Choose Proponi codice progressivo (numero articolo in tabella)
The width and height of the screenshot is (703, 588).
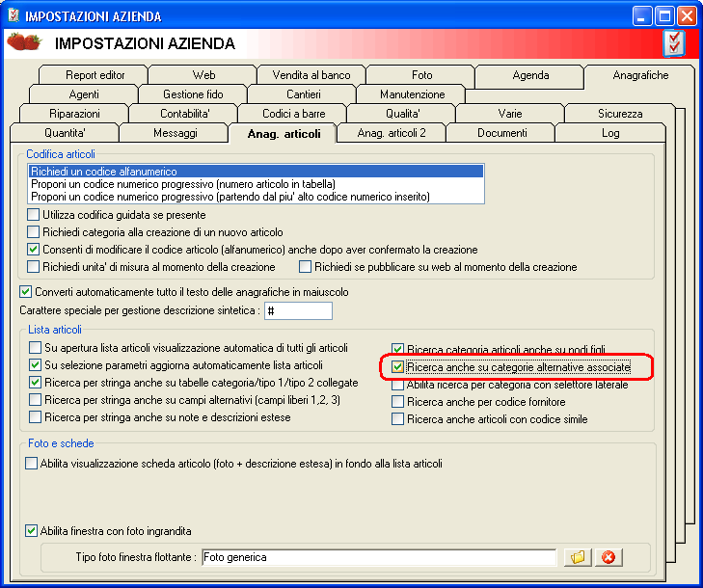pos(256,184)
